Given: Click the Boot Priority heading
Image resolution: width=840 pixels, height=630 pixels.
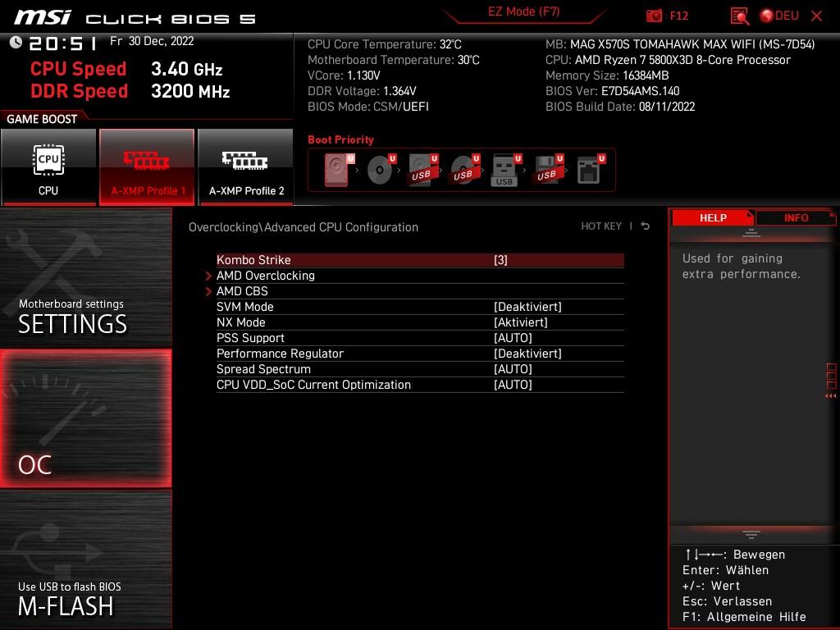Looking at the screenshot, I should [340, 139].
